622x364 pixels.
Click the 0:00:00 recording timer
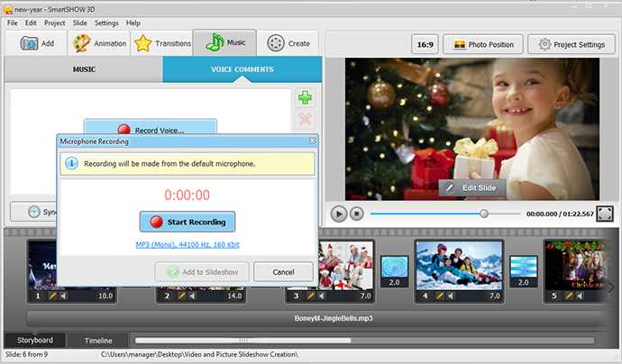[188, 196]
